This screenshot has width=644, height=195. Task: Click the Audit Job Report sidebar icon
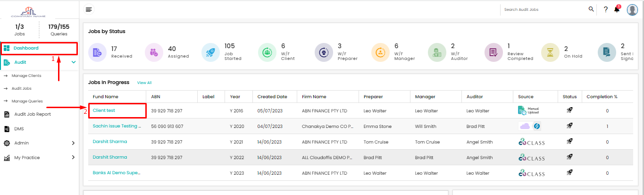tap(7, 114)
